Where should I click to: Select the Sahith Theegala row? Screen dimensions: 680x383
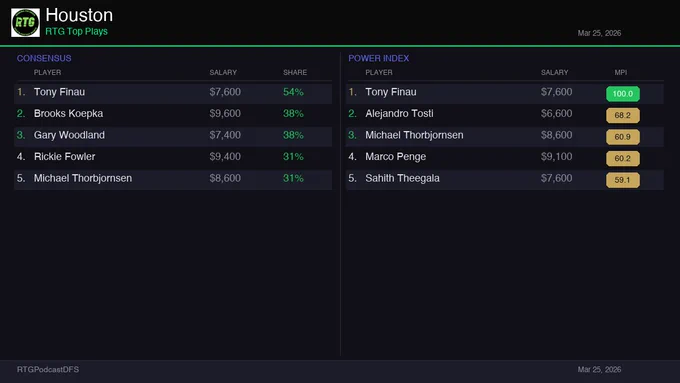pos(505,179)
